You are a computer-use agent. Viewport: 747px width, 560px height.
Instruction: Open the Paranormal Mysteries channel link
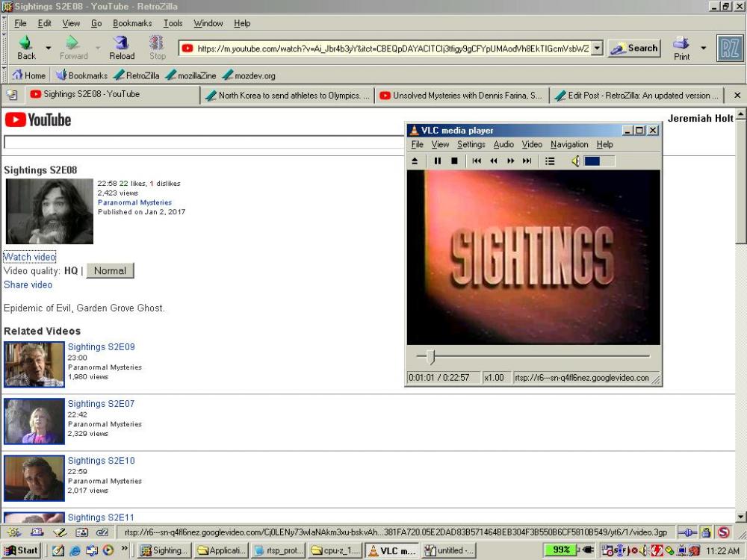coord(134,202)
